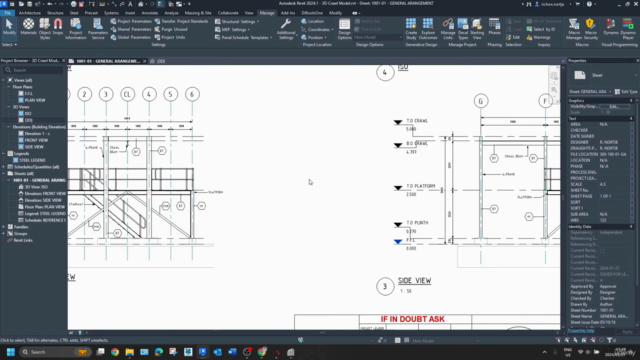Collapse the 3D Views node

pos(9,107)
